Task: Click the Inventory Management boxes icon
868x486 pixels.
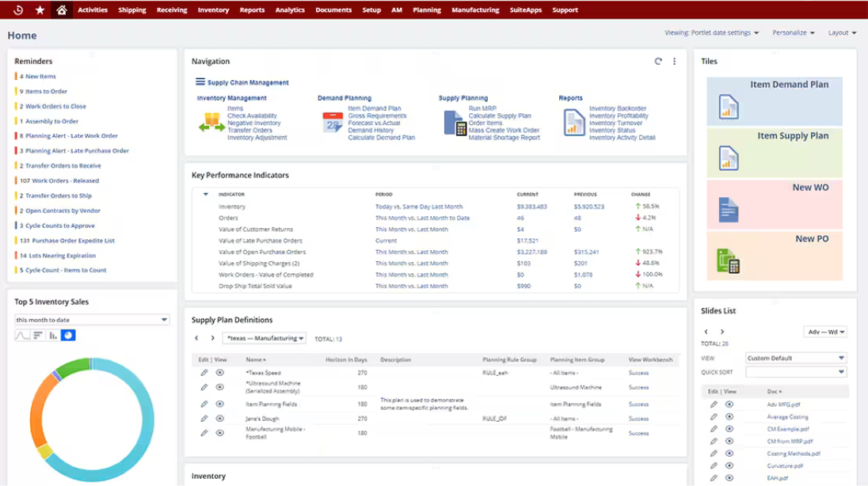Action: coord(211,123)
